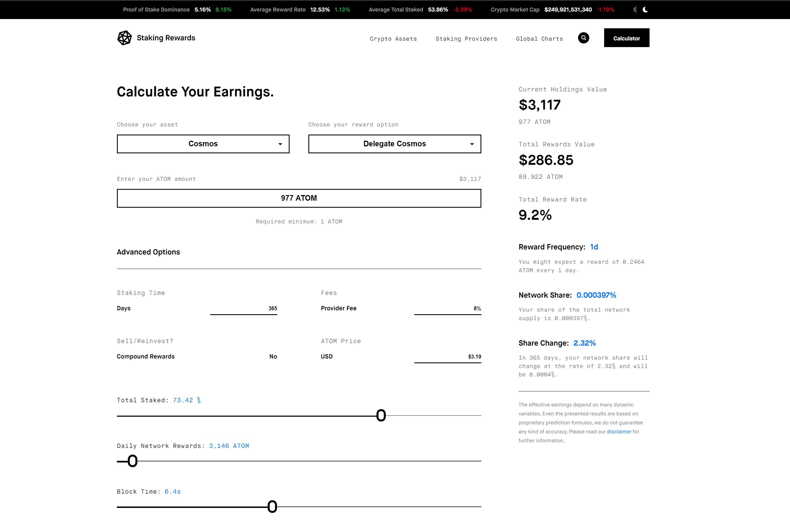Click the Staking Rewards logo icon
The width and height of the screenshot is (790, 532).
coord(124,38)
